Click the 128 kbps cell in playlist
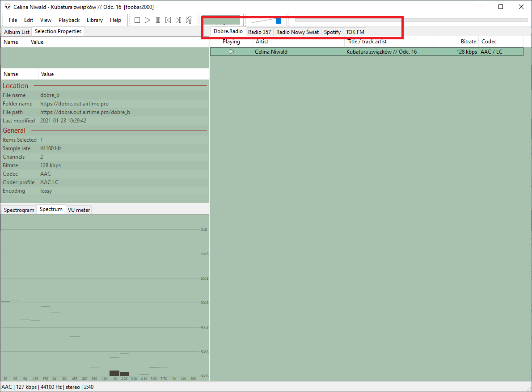532x392 pixels. click(x=467, y=52)
